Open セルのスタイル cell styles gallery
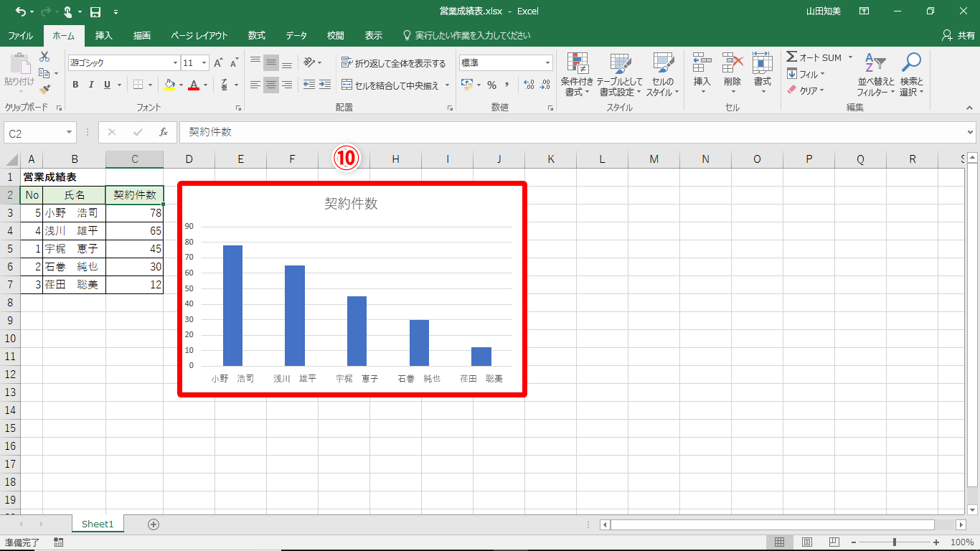980x551 pixels. [x=663, y=75]
